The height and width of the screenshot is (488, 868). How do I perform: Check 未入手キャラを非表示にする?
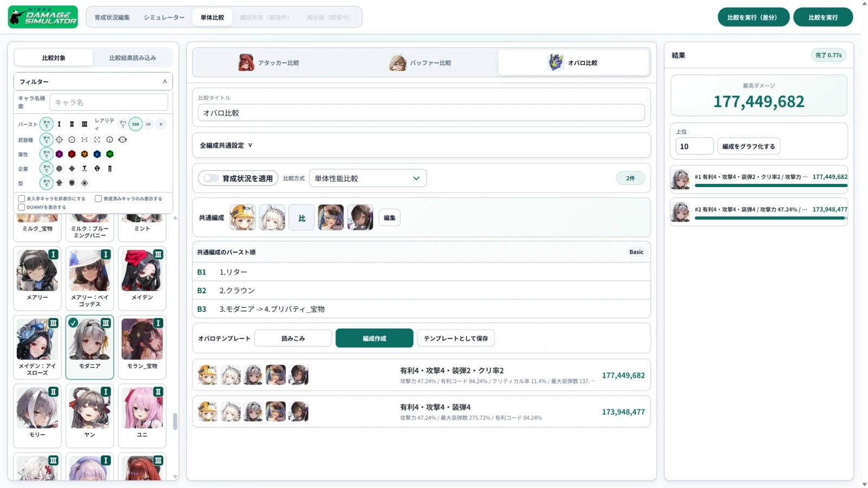(x=22, y=198)
